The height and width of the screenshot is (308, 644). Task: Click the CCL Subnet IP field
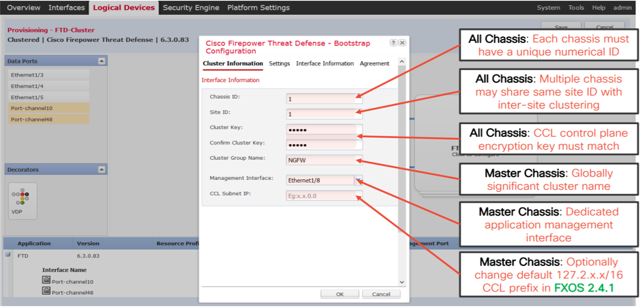pyautogui.click(x=324, y=196)
